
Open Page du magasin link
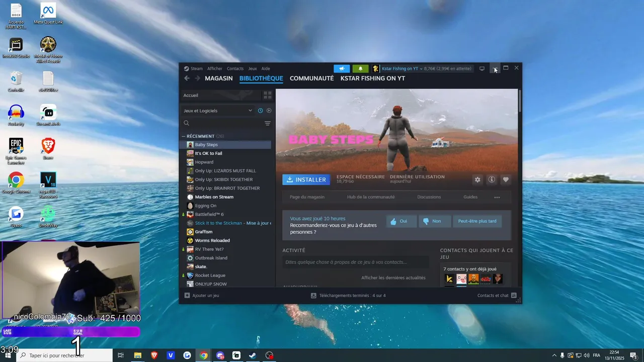[307, 197]
